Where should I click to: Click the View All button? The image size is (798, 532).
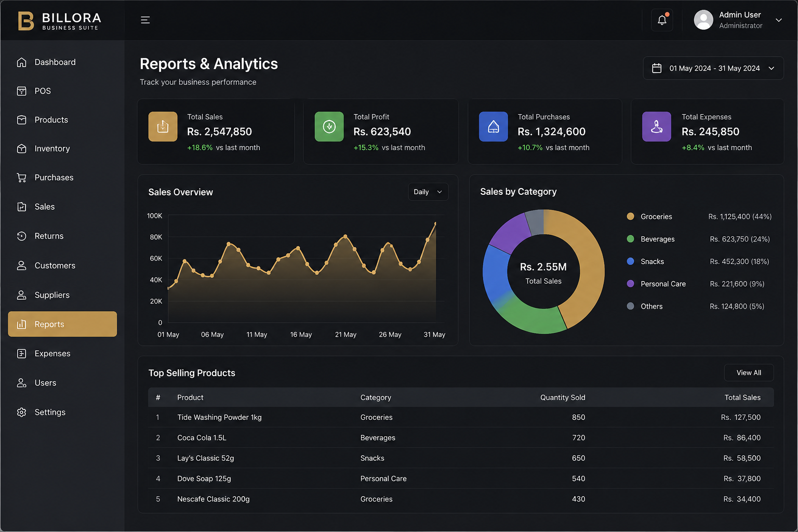click(x=749, y=373)
